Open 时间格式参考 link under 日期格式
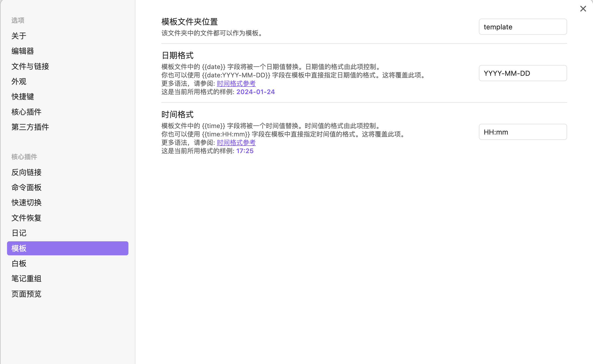Screen dimensions: 593x364 [236, 84]
